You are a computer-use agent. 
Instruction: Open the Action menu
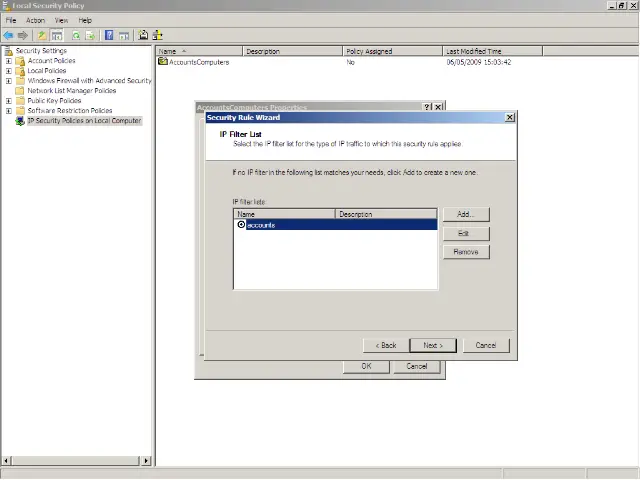[35, 20]
